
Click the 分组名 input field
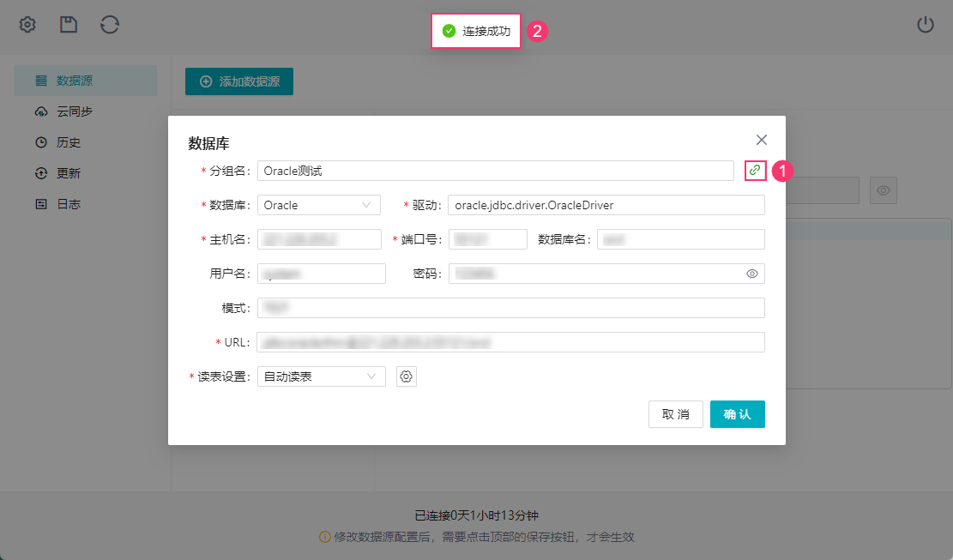(495, 171)
